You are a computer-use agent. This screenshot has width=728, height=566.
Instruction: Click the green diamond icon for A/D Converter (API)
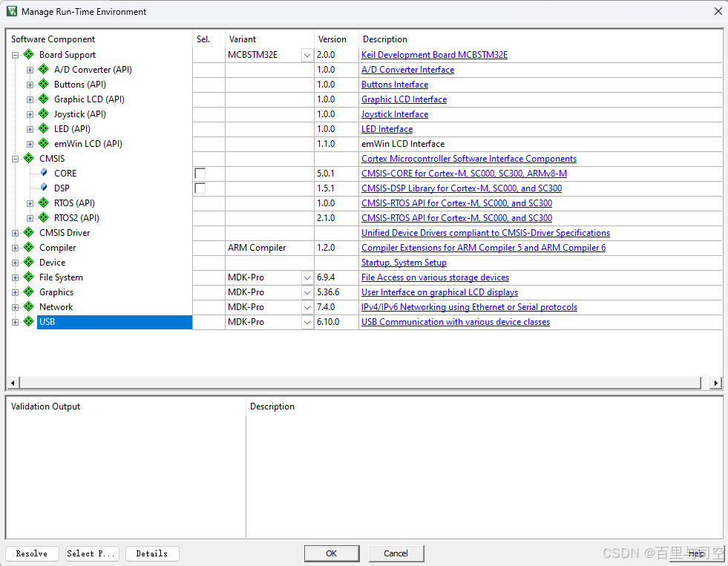tap(44, 69)
